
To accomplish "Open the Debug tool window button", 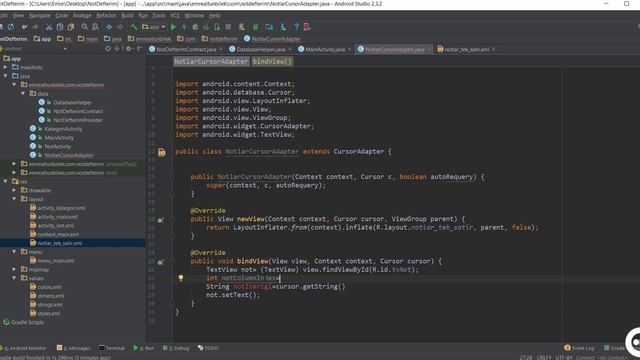I will tap(176, 348).
